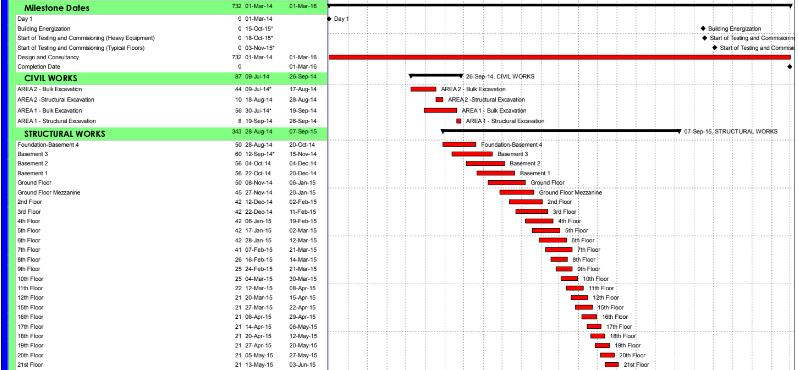Click the 11th Floor activity name
The height and width of the screenshot is (370, 798).
click(31, 288)
